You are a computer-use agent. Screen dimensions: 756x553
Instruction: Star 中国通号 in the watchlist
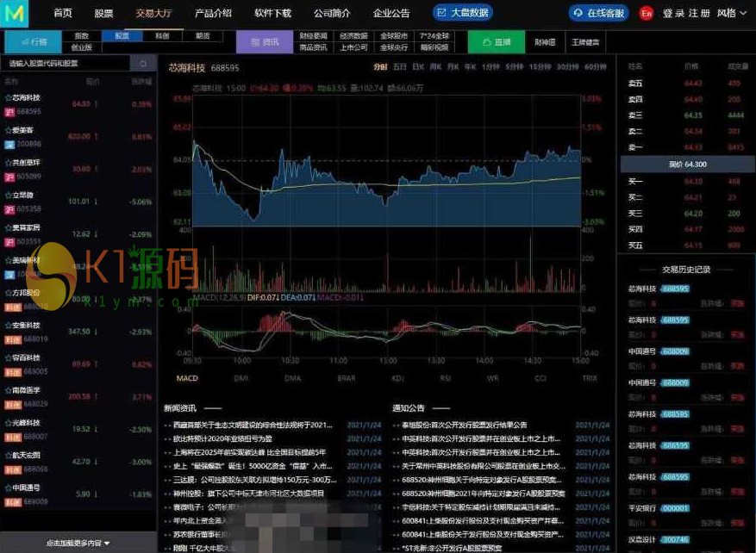pos(9,488)
